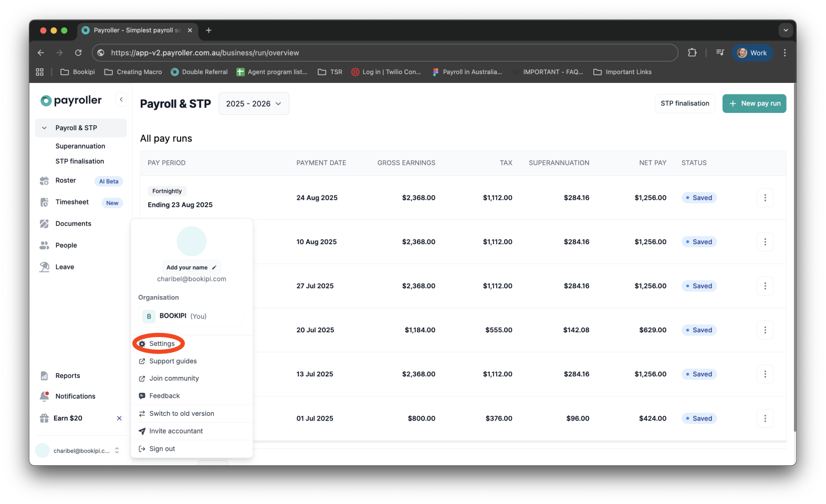Open actions menu for 24 Aug 2025 pay run

[x=765, y=198]
